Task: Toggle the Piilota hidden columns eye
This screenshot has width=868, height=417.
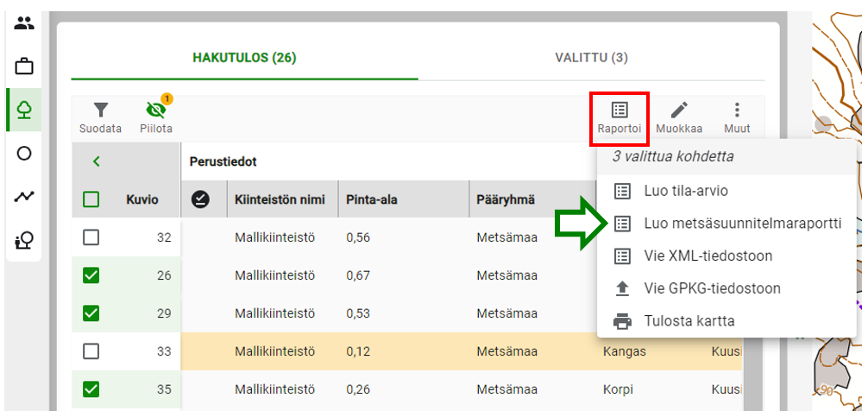Action: click(156, 118)
